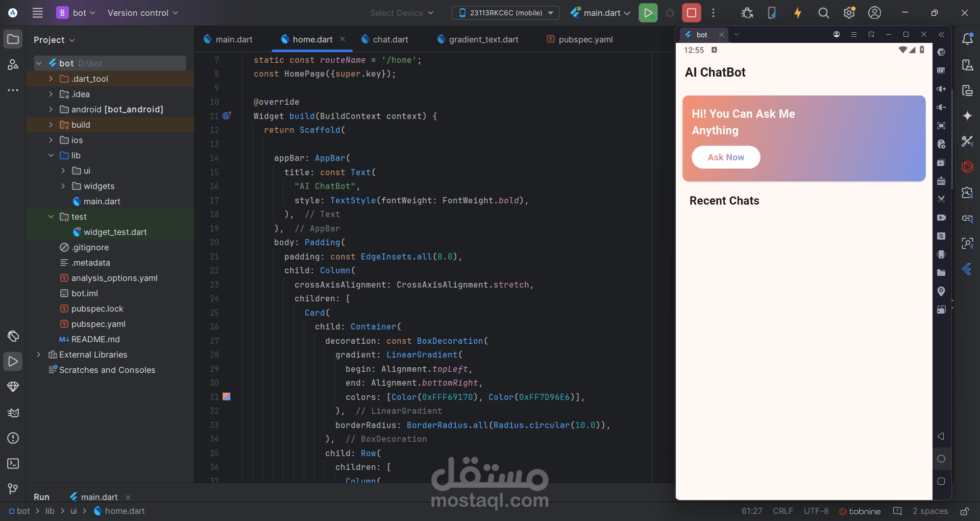Click the gradient color swatch on line 31
This screenshot has width=980, height=521.
227,396
